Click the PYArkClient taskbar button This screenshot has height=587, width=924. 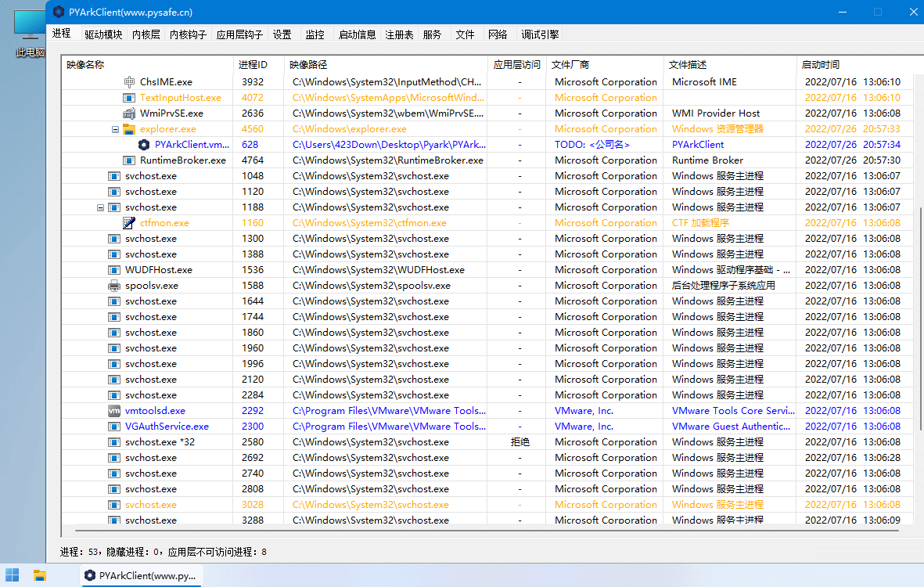pos(141,575)
